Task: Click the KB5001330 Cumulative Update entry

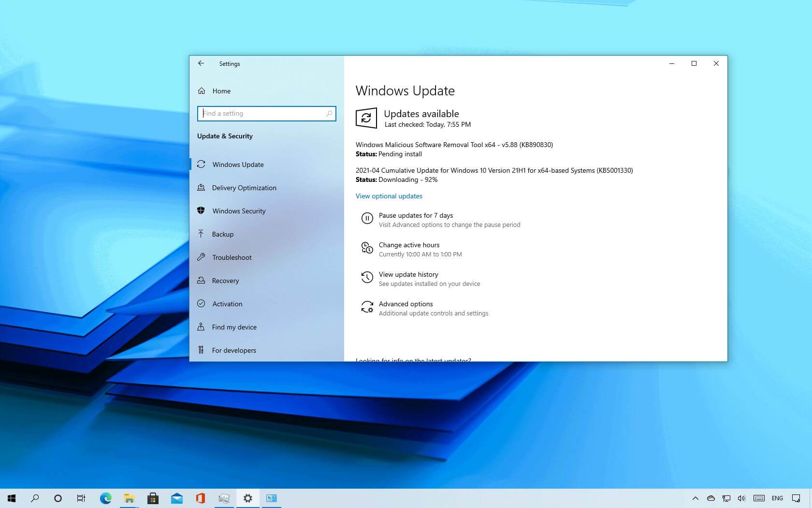Action: (494, 170)
